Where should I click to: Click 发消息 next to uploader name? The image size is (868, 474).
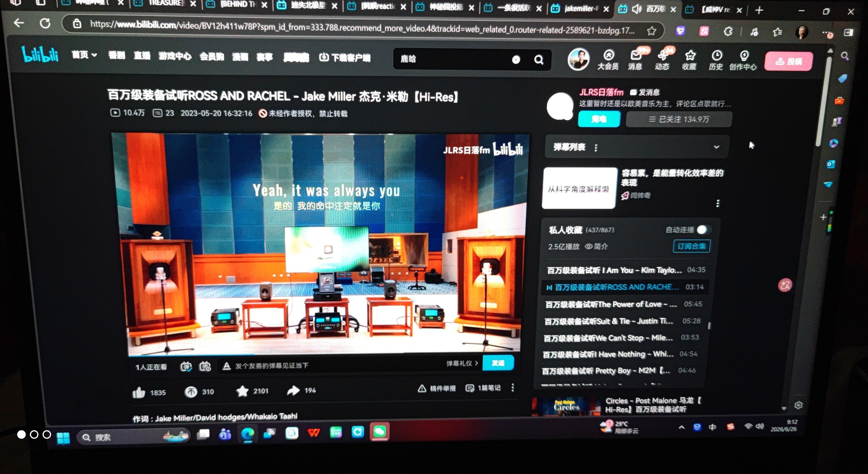pyautogui.click(x=645, y=92)
